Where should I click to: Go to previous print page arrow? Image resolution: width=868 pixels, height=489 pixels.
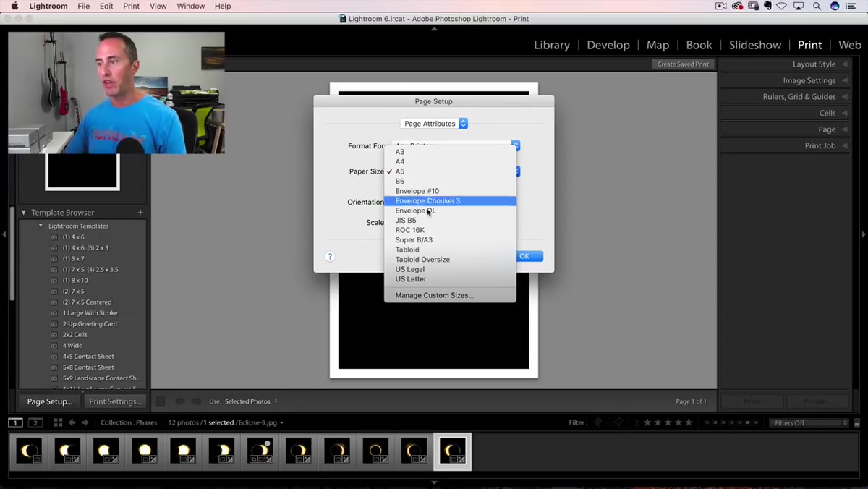tap(179, 401)
